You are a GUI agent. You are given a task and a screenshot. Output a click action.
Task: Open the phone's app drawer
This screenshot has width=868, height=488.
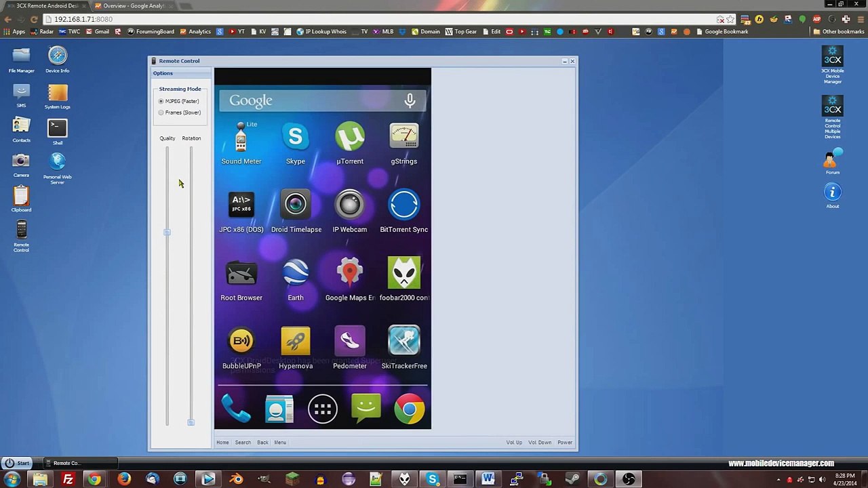323,409
